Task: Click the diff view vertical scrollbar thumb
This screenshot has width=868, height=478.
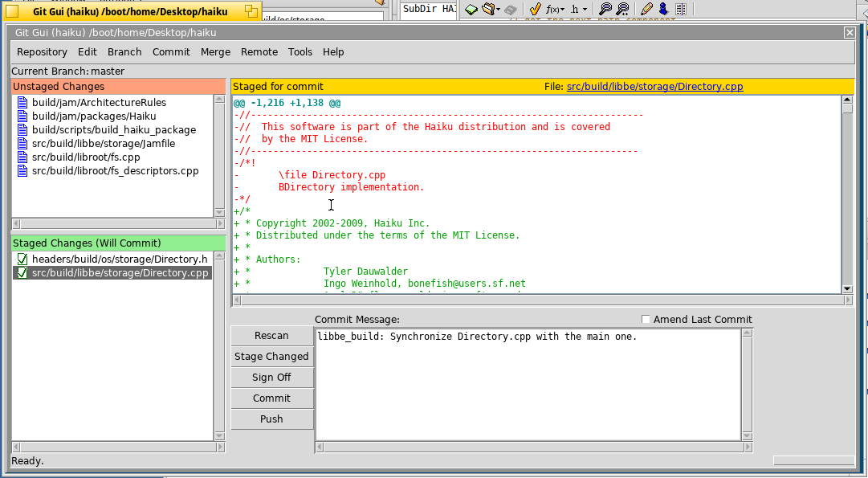Action: (847, 108)
